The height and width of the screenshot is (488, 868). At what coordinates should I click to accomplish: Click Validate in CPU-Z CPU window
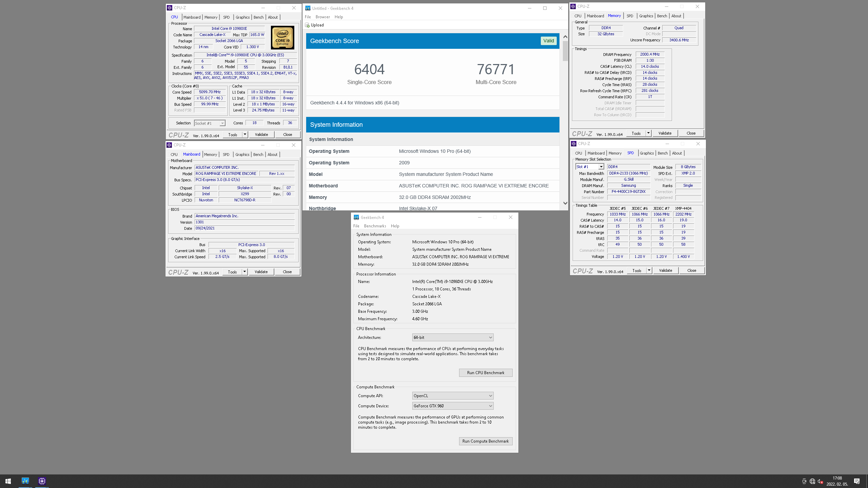(261, 135)
